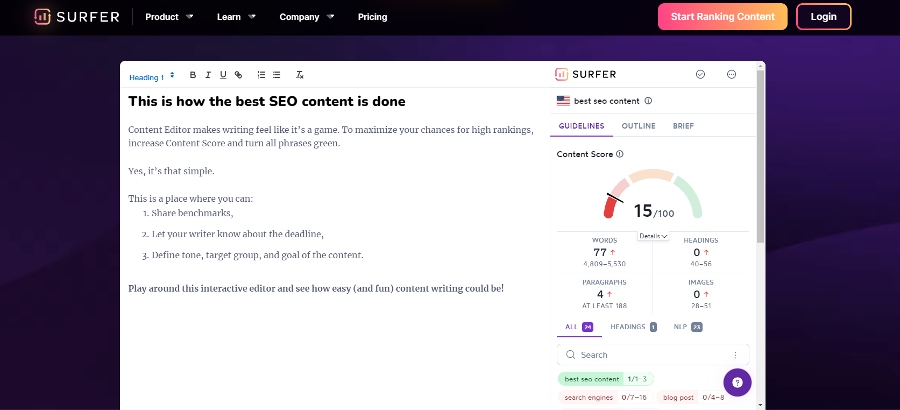Click the search engines keyword chip
The image size is (900, 410).
(604, 397)
